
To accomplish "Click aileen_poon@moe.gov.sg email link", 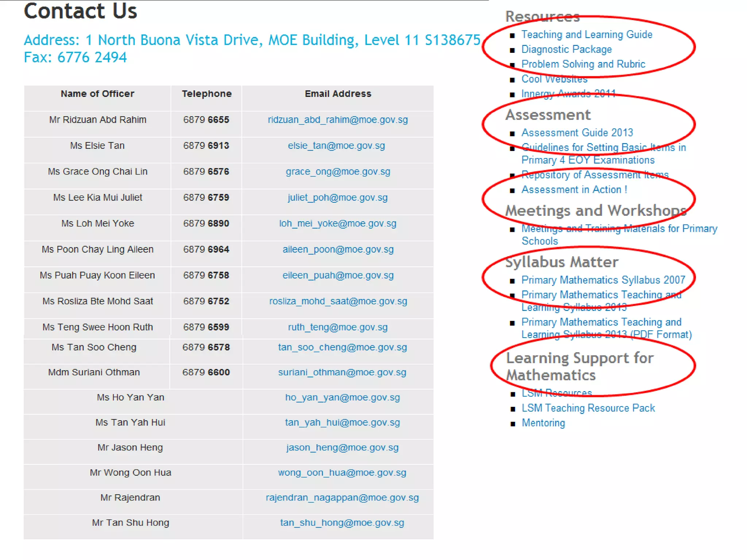I will pyautogui.click(x=338, y=249).
